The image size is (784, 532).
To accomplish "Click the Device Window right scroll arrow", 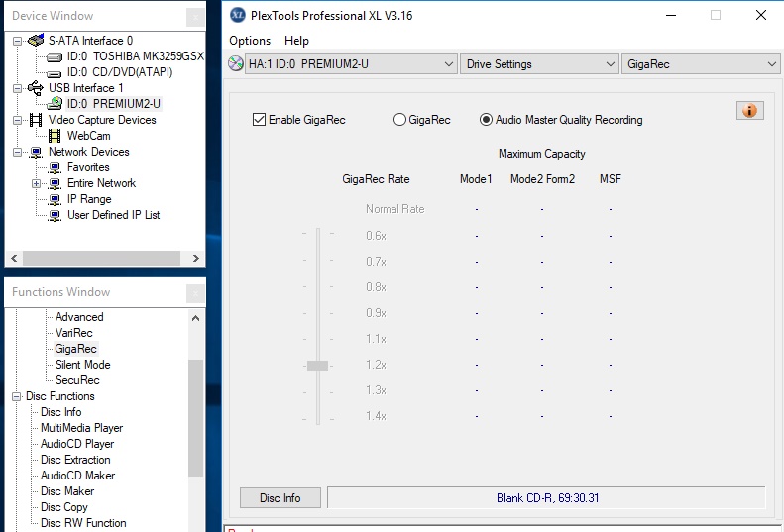I will coord(196,258).
